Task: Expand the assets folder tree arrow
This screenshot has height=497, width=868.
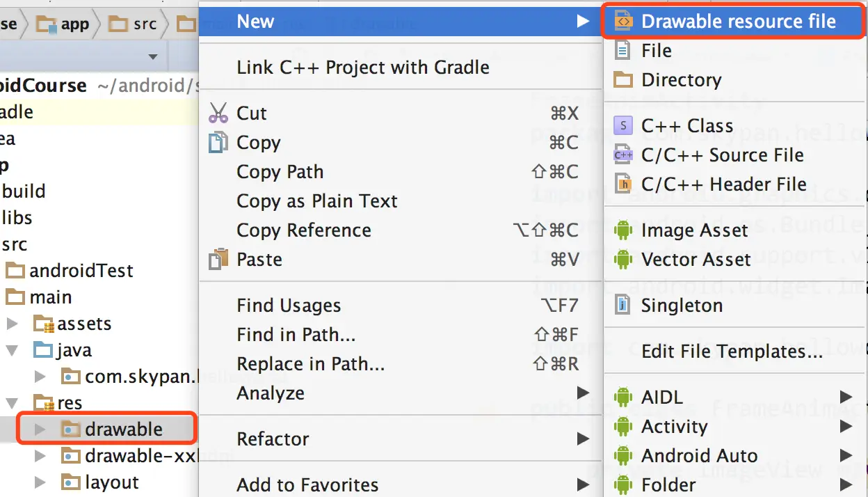Action: (13, 324)
